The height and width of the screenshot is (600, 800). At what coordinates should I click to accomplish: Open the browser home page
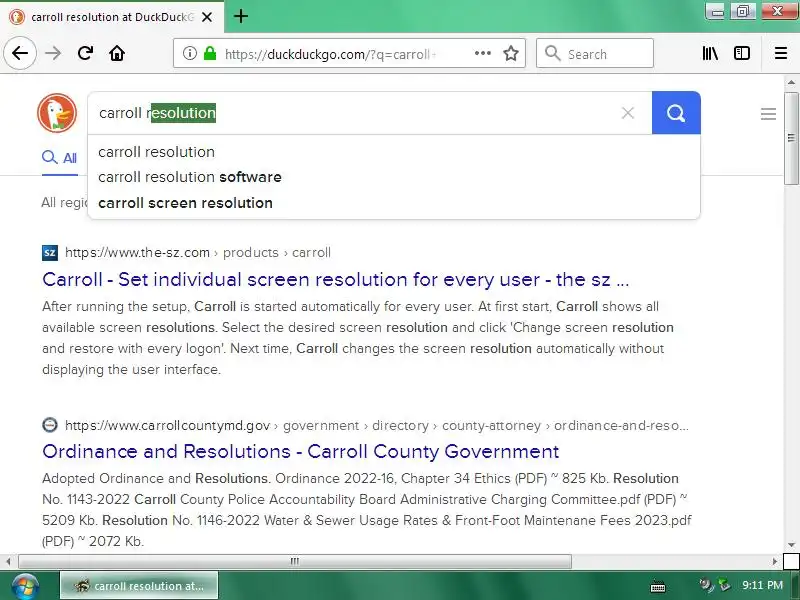click(117, 53)
